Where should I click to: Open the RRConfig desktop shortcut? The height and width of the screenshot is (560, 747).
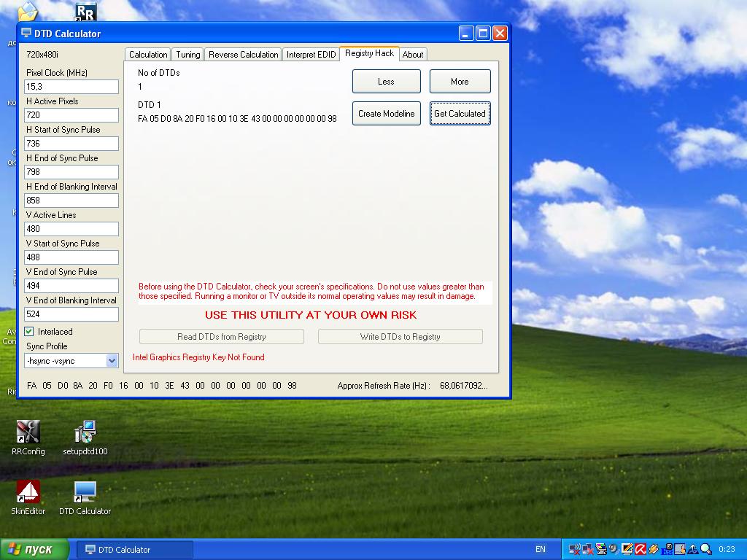pos(28,432)
